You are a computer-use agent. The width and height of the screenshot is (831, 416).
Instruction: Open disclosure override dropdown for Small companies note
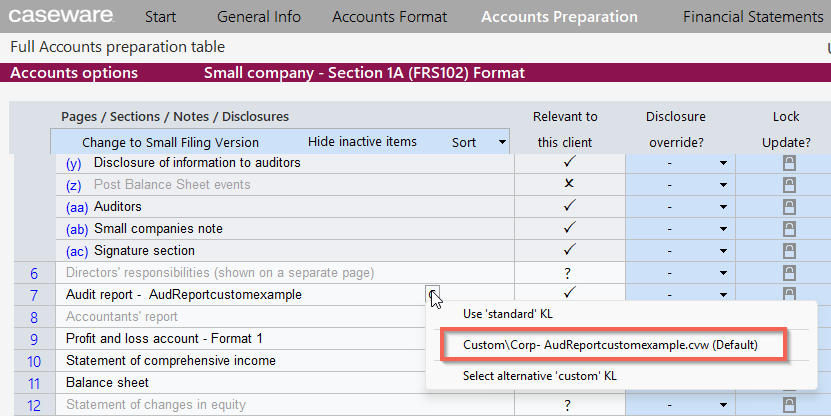coord(723,229)
